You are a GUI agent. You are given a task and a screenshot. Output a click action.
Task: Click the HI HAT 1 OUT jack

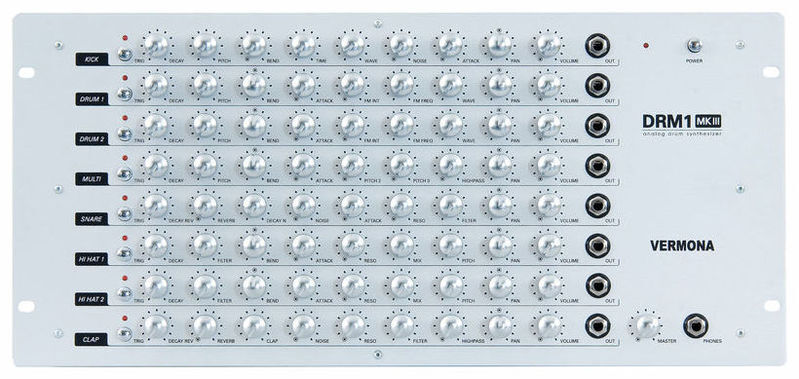pyautogui.click(x=598, y=246)
